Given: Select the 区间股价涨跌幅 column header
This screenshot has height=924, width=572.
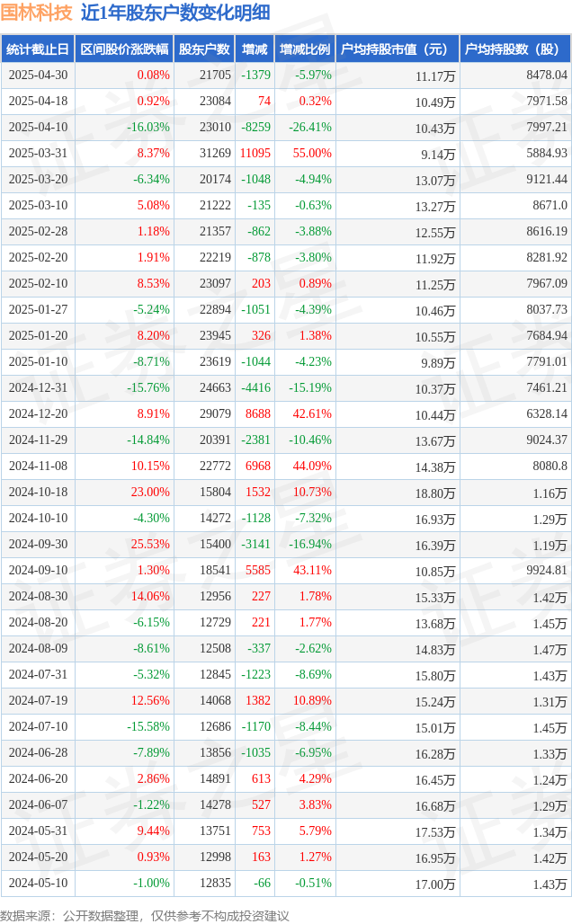Looking at the screenshot, I should click(x=124, y=49).
